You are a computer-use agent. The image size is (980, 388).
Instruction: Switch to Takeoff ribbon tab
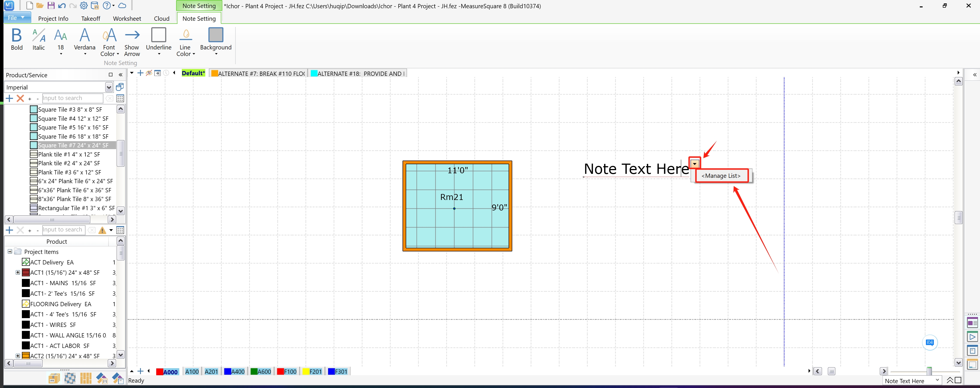[x=91, y=19]
